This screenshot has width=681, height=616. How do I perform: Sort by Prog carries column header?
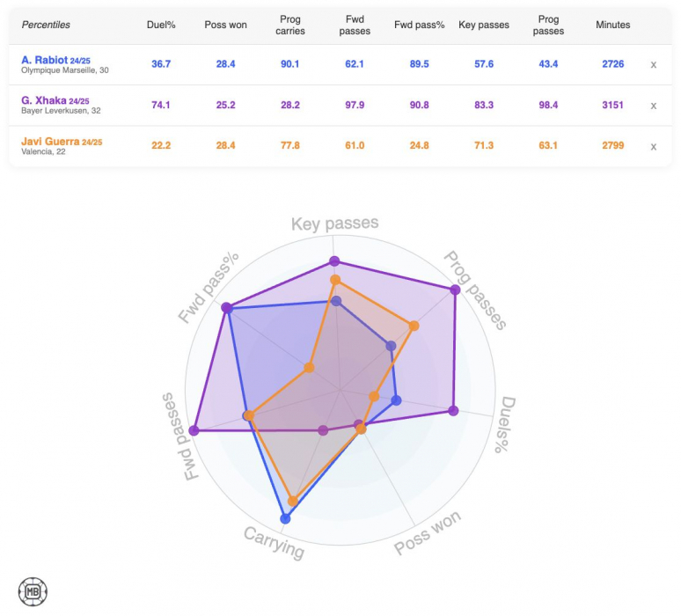(x=290, y=25)
